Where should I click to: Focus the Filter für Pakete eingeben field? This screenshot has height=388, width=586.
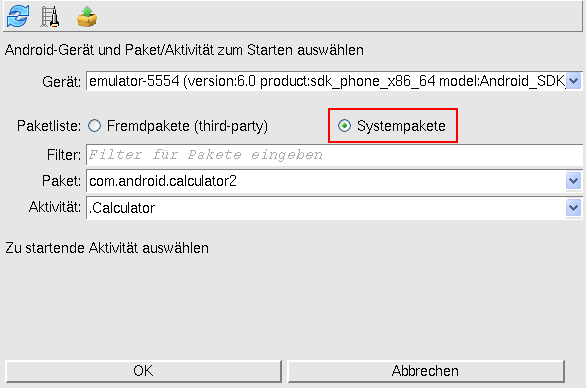334,155
